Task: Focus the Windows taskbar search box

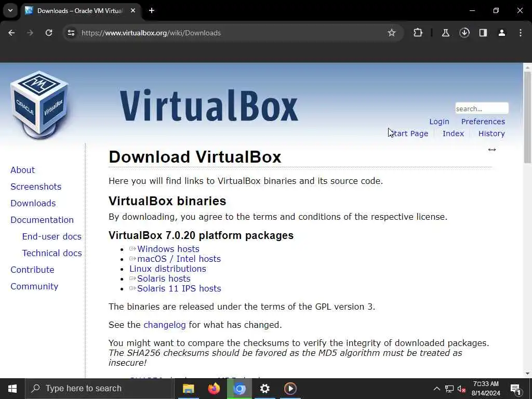Action: [100, 389]
